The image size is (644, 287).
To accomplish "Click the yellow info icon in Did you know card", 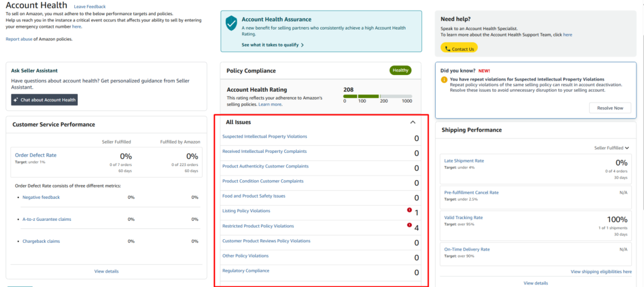I will [x=444, y=79].
